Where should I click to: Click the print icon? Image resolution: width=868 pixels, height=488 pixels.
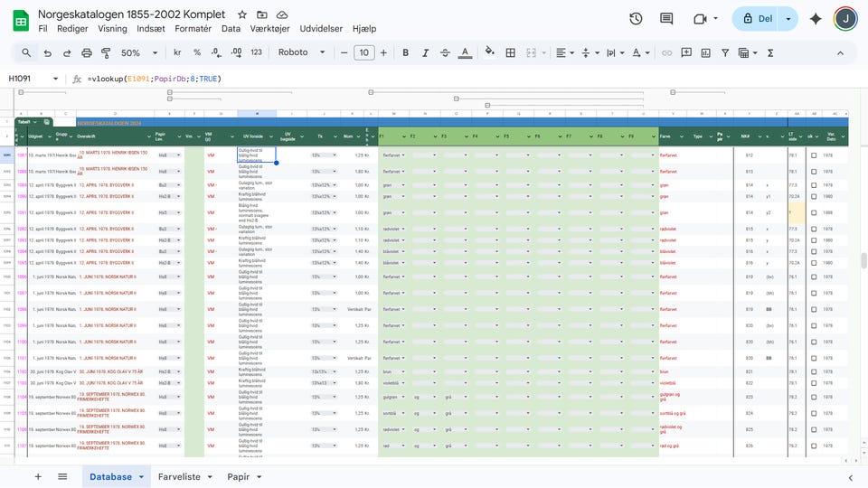tap(87, 53)
